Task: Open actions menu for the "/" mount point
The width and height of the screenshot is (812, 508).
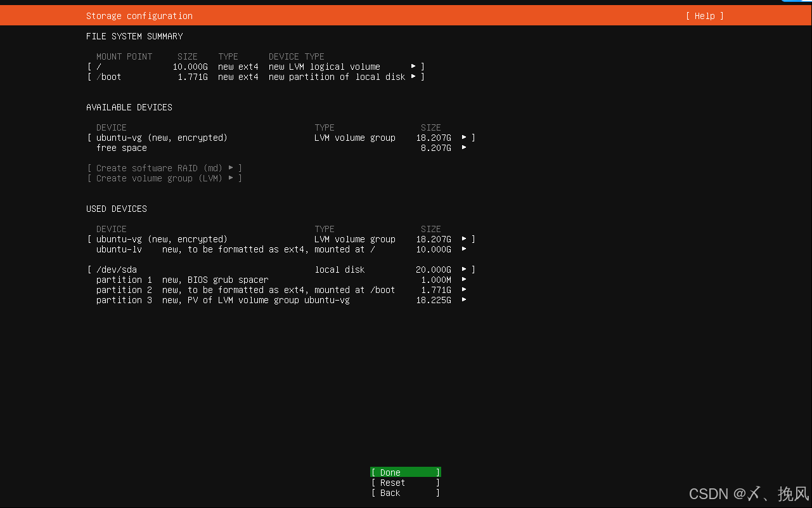Action: click(415, 66)
